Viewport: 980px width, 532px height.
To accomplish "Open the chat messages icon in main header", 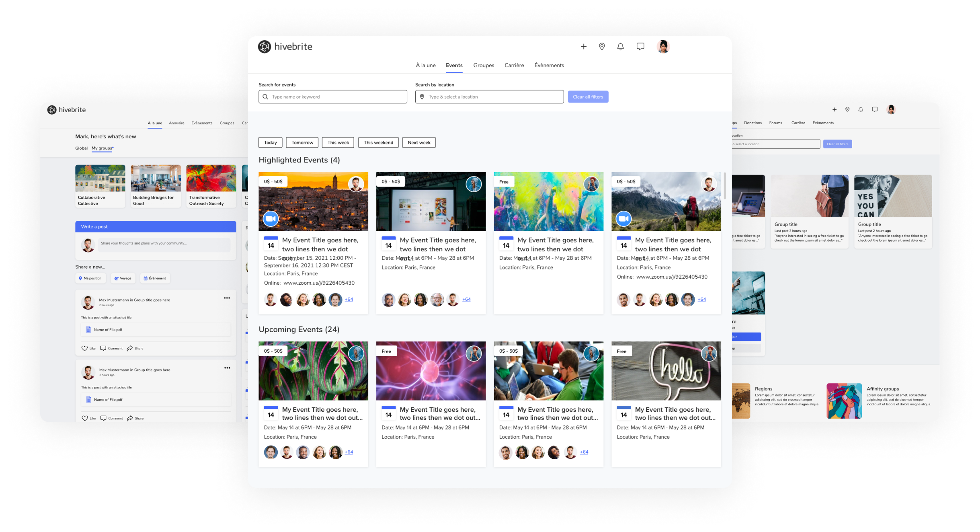I will tap(640, 47).
